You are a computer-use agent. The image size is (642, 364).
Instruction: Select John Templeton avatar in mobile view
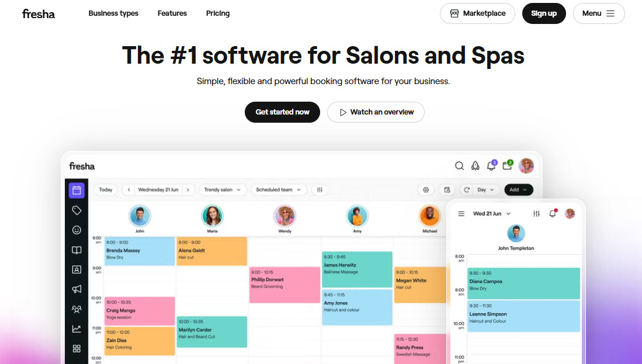point(516,233)
